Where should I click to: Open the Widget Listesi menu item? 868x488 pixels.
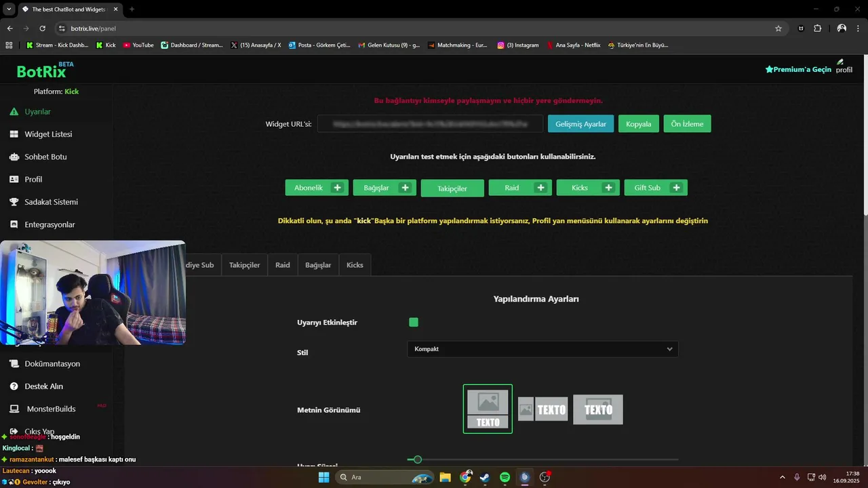48,134
